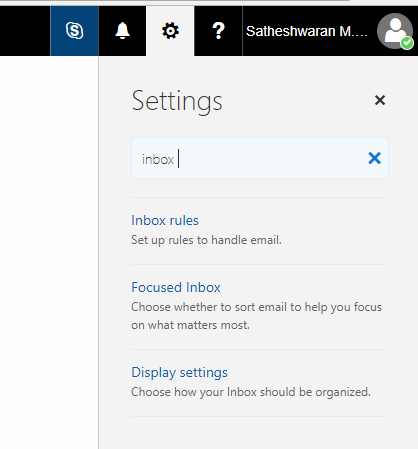
Task: Open Skype for Business from header
Action: tap(74, 31)
